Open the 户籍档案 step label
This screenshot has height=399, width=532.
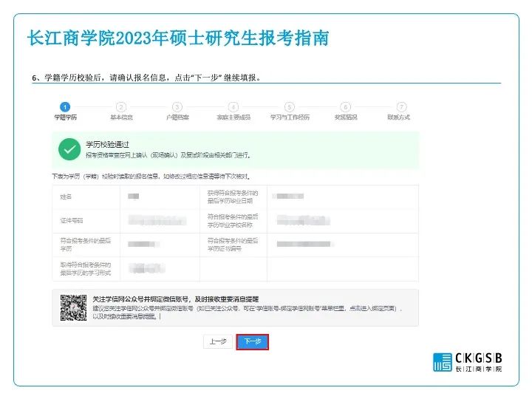click(177, 117)
